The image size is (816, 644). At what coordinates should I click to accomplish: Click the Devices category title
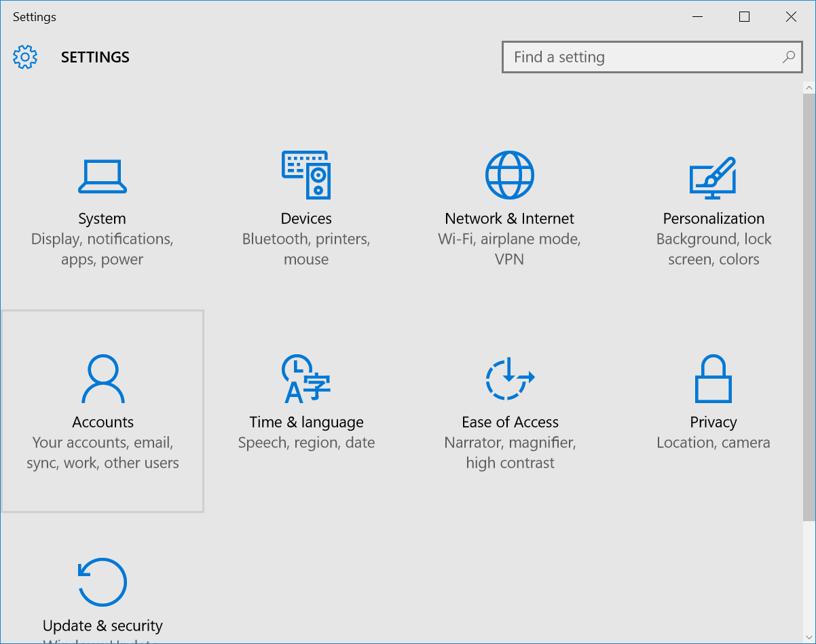click(x=306, y=219)
